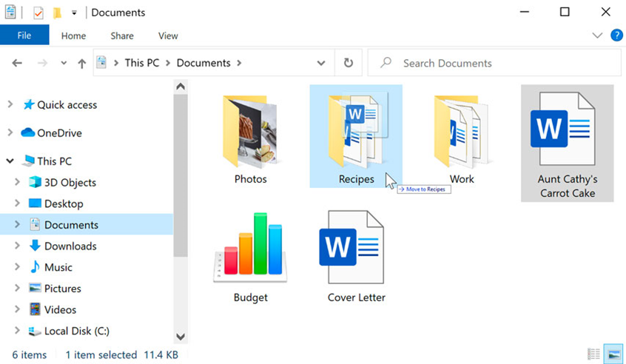This screenshot has height=364, width=626.
Task: Switch to details list view
Action: coord(593,354)
